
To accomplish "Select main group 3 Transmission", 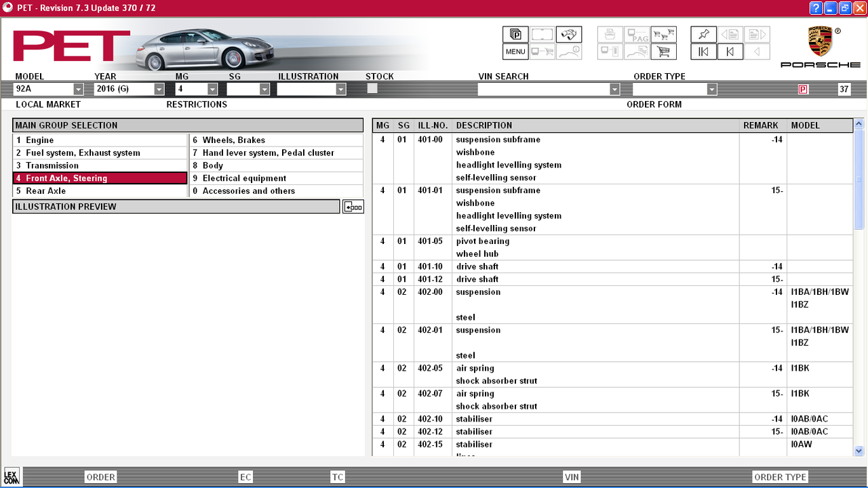I will [100, 165].
